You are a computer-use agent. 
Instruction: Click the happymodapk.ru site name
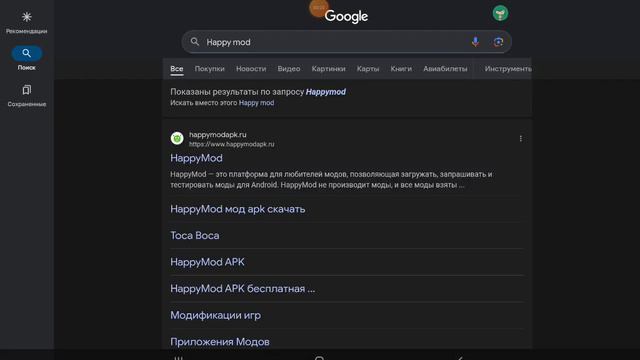218,135
